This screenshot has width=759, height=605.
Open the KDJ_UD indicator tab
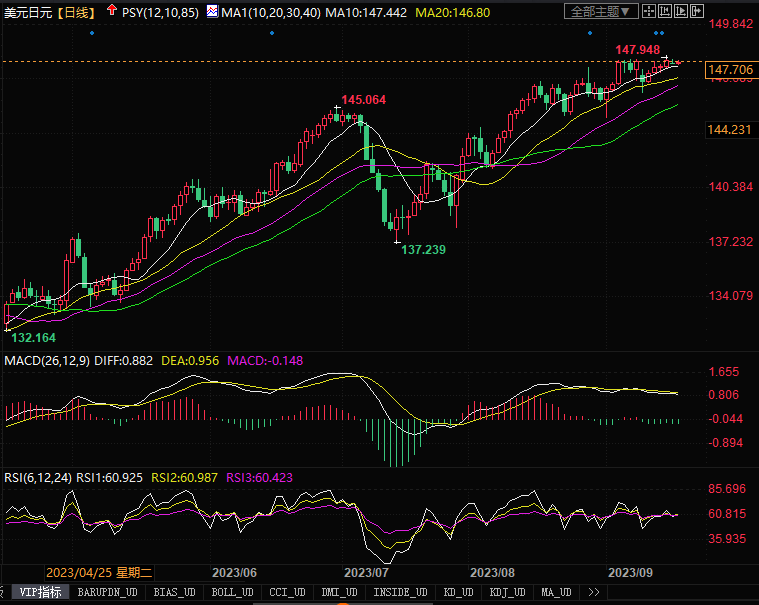[x=508, y=592]
